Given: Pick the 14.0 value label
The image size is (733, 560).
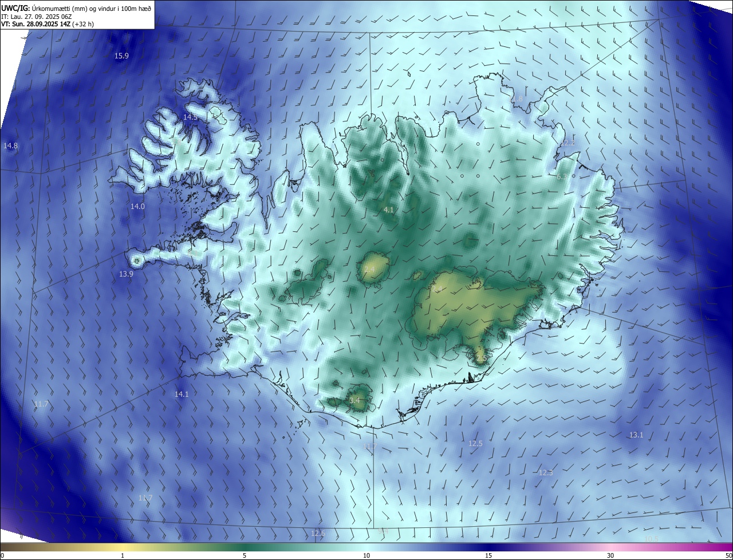Looking at the screenshot, I should (x=137, y=206).
